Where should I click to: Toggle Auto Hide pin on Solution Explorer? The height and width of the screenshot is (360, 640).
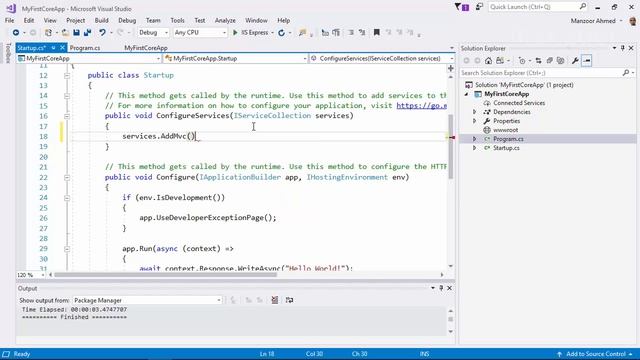(x=622, y=48)
